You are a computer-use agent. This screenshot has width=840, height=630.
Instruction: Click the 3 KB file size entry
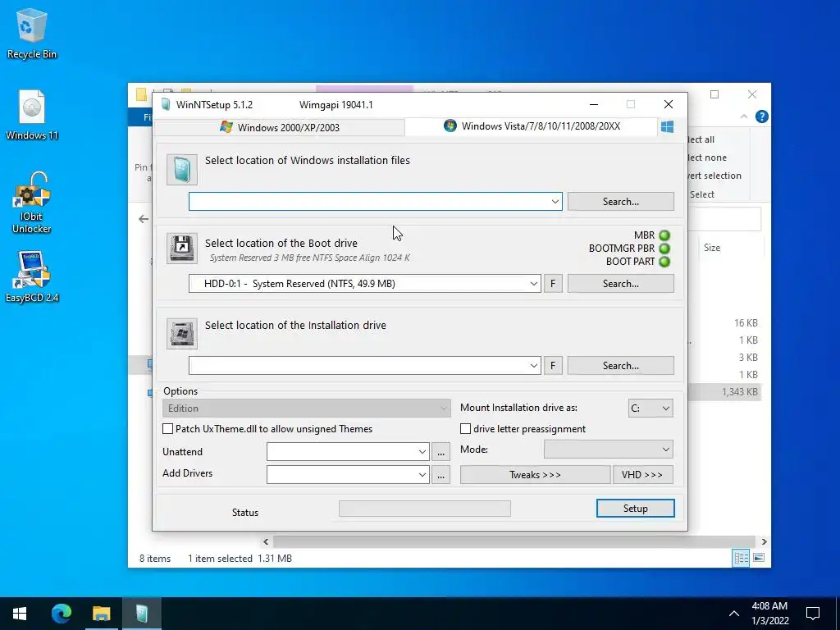748,358
